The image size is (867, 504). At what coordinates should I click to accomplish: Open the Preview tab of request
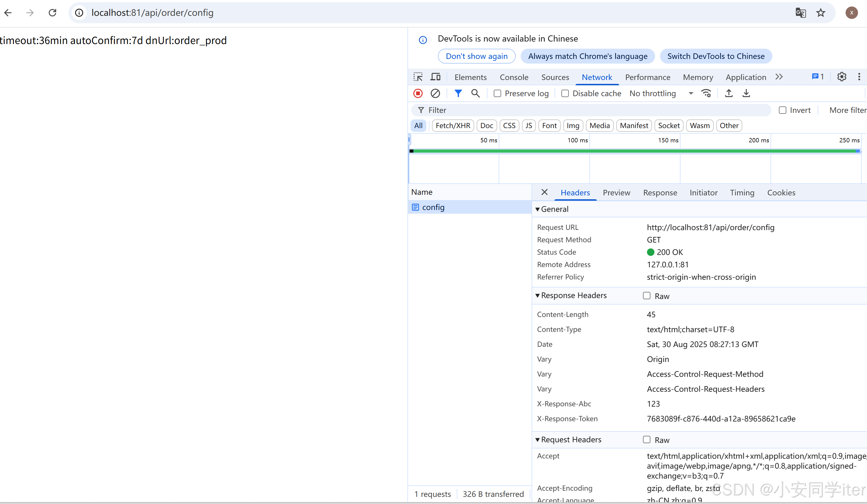point(616,193)
